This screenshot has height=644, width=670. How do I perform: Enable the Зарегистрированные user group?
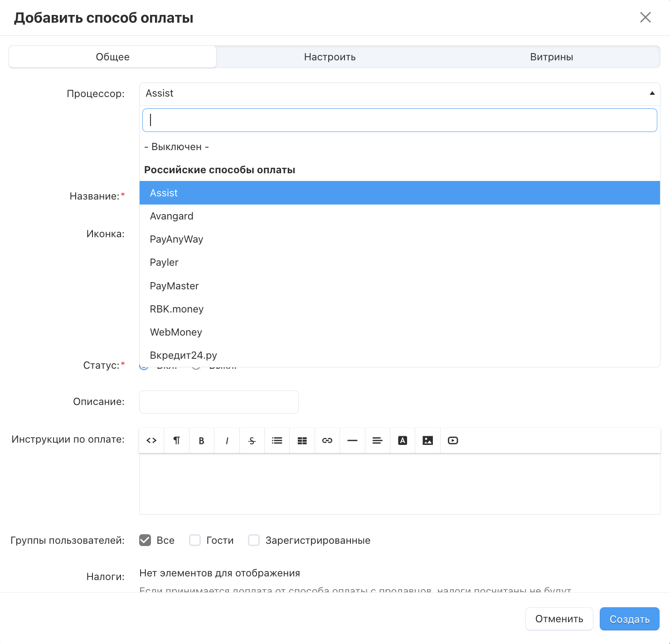coord(254,540)
